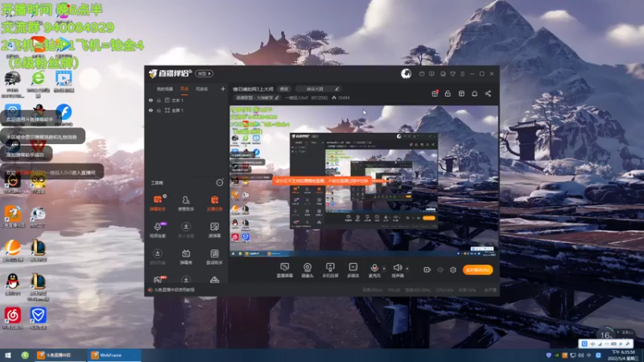
Task: Open the 视频连麦 tool with microphone icon
Action: (x=157, y=229)
